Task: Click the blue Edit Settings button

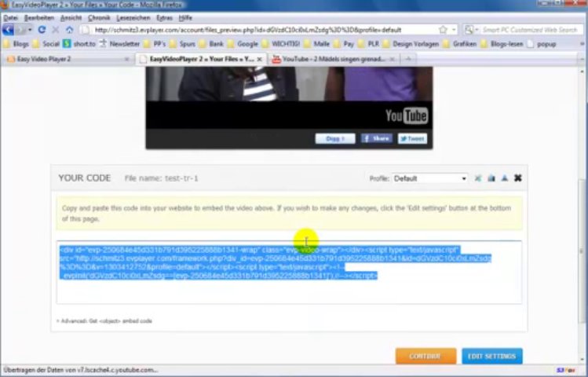Action: 491,356
